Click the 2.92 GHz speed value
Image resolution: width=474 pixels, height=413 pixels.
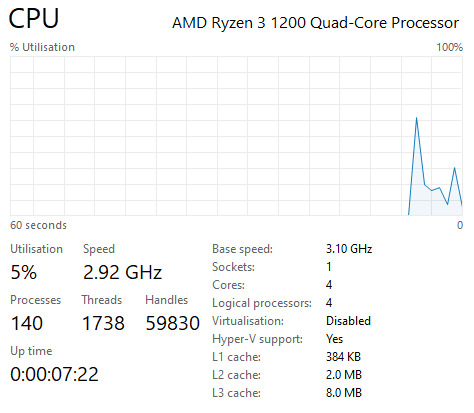click(x=122, y=272)
